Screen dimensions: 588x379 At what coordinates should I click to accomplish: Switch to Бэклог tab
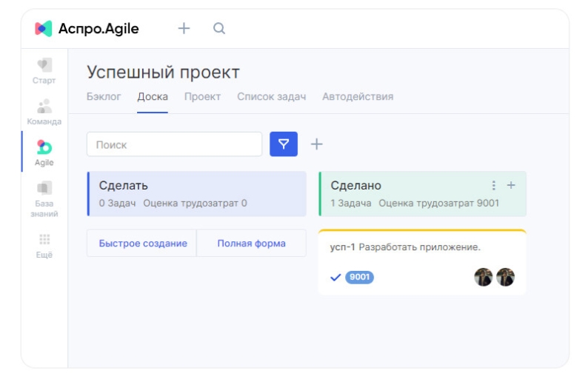[104, 97]
